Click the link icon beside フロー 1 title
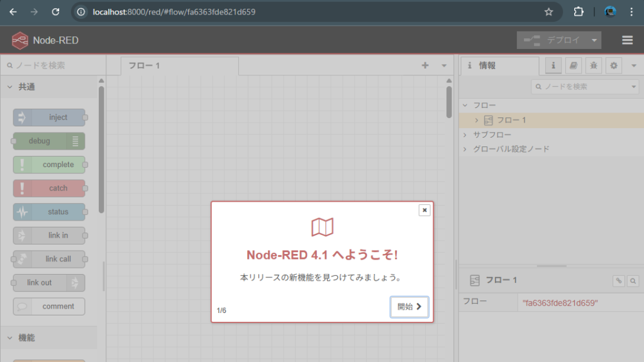644x362 pixels. (x=619, y=281)
